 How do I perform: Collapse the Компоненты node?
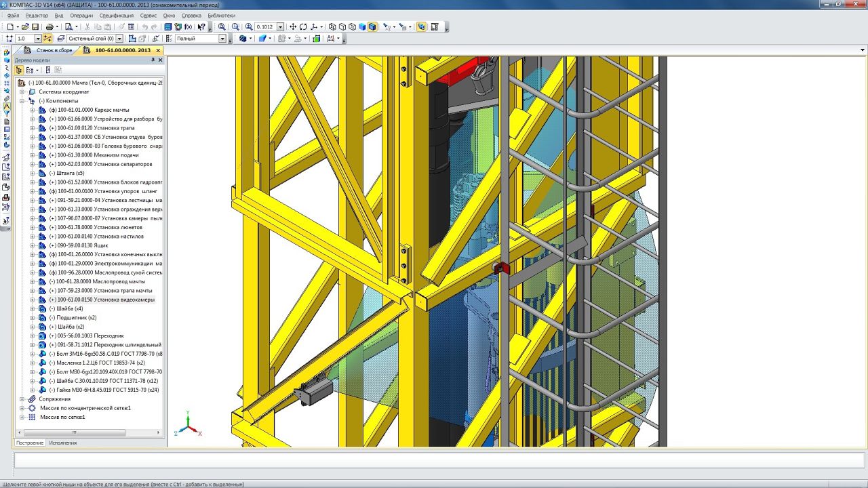[22, 100]
